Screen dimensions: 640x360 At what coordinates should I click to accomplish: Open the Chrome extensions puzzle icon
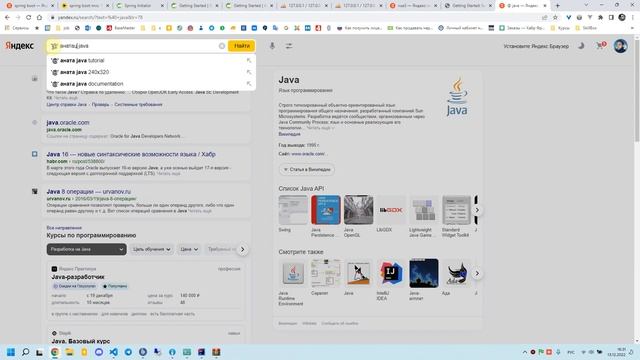[x=600, y=18]
